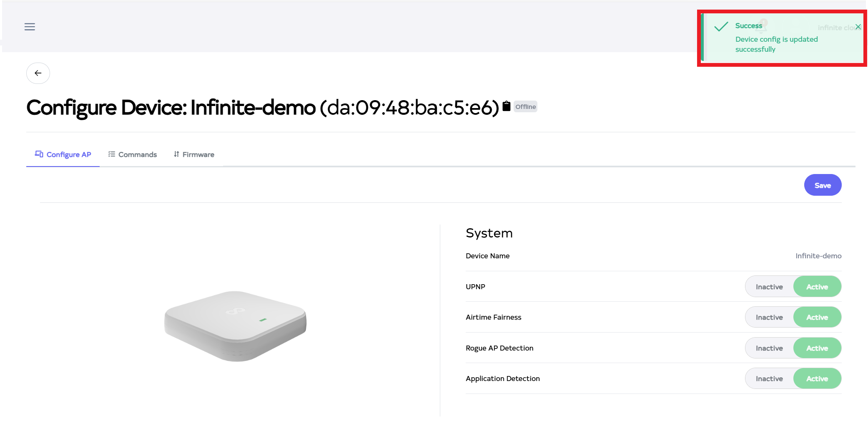Click the Offline status badge
The width and height of the screenshot is (868, 429).
click(x=525, y=107)
